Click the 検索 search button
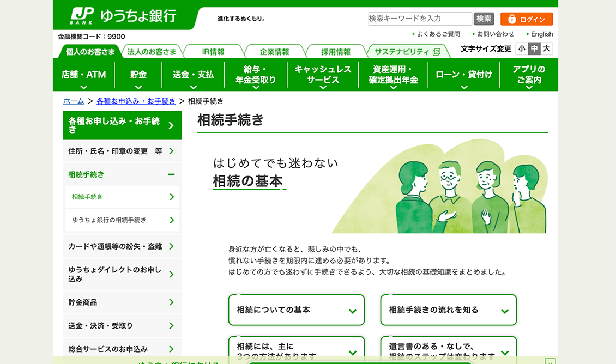616x364 pixels. click(484, 19)
